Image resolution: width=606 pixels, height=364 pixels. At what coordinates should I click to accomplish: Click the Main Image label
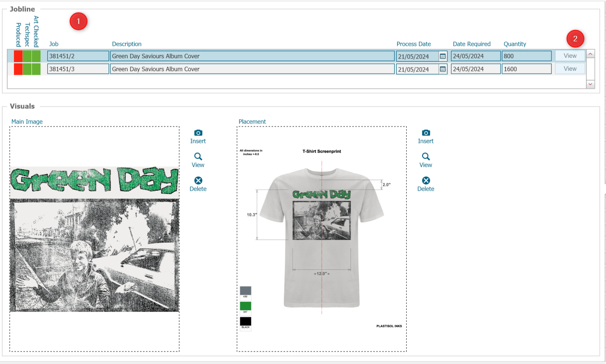coord(27,121)
